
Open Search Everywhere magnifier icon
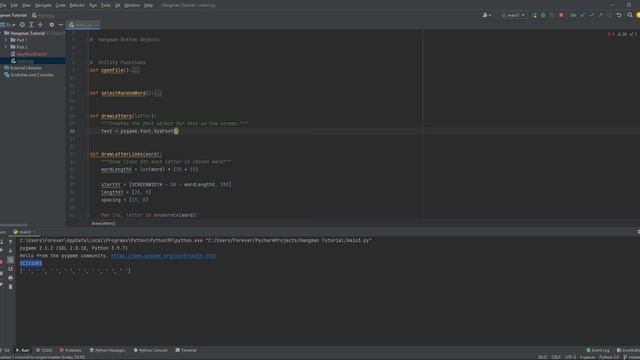[630, 15]
